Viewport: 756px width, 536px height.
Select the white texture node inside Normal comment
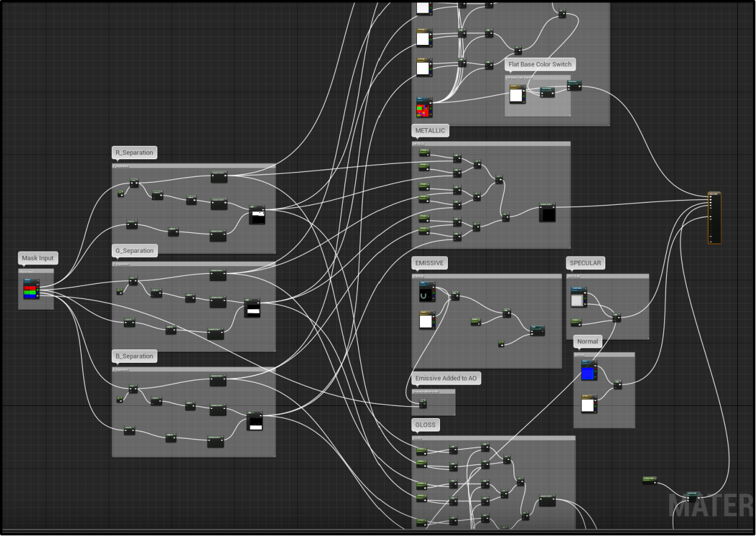pos(589,404)
